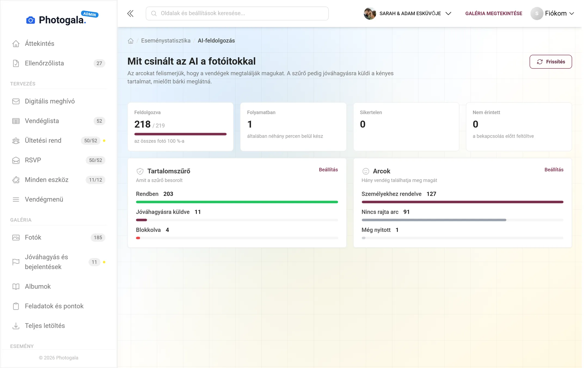Focus the Oldalak és beállítások search field
Image resolution: width=588 pixels, height=368 pixels.
point(237,13)
